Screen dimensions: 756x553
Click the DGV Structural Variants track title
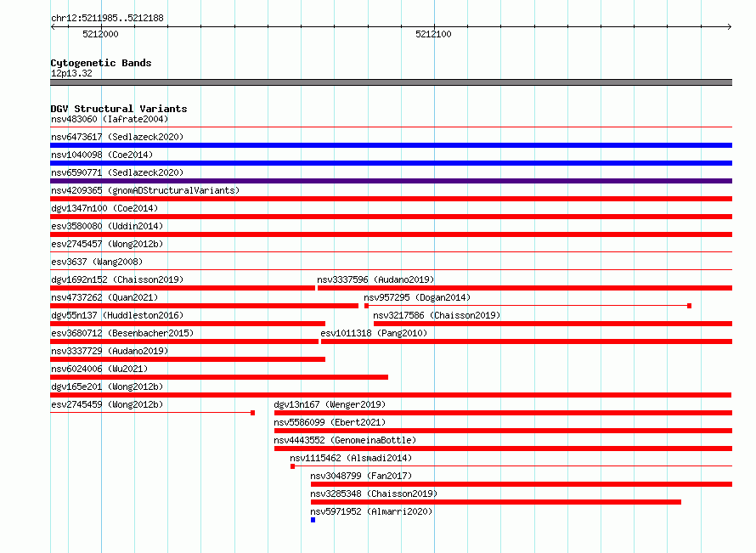click(x=119, y=109)
